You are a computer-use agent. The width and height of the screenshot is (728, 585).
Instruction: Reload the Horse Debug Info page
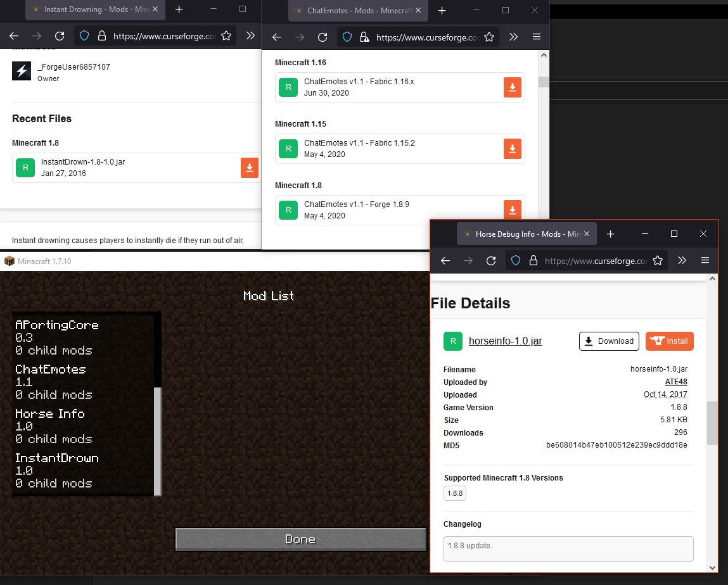pos(491,261)
